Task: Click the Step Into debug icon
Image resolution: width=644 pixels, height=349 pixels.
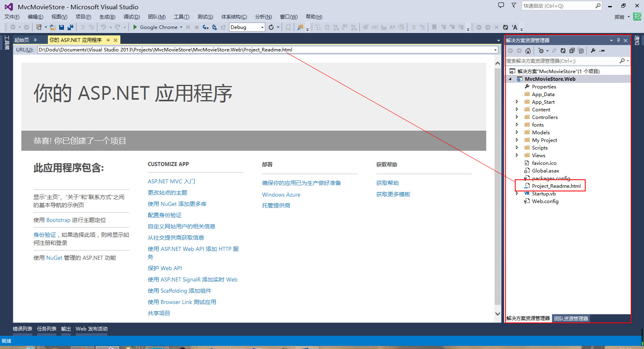Action: 206,27
